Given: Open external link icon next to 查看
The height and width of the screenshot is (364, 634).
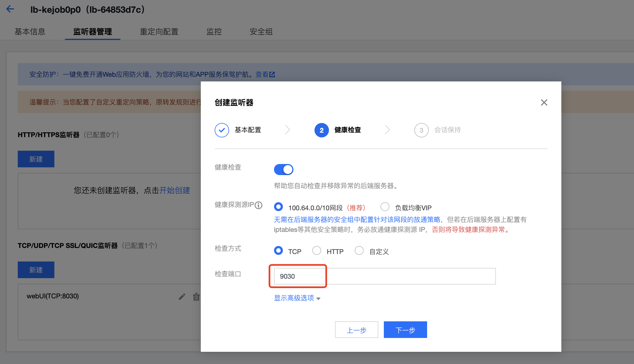Looking at the screenshot, I should click(272, 75).
